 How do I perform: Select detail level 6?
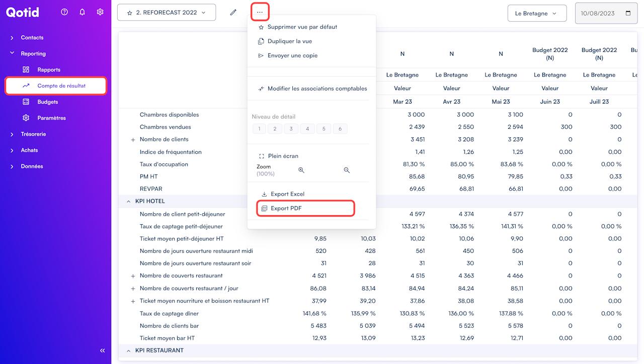coord(340,129)
